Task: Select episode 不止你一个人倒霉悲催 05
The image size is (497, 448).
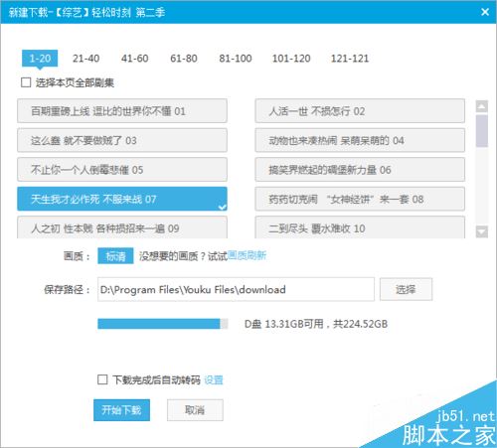Action: click(x=122, y=170)
